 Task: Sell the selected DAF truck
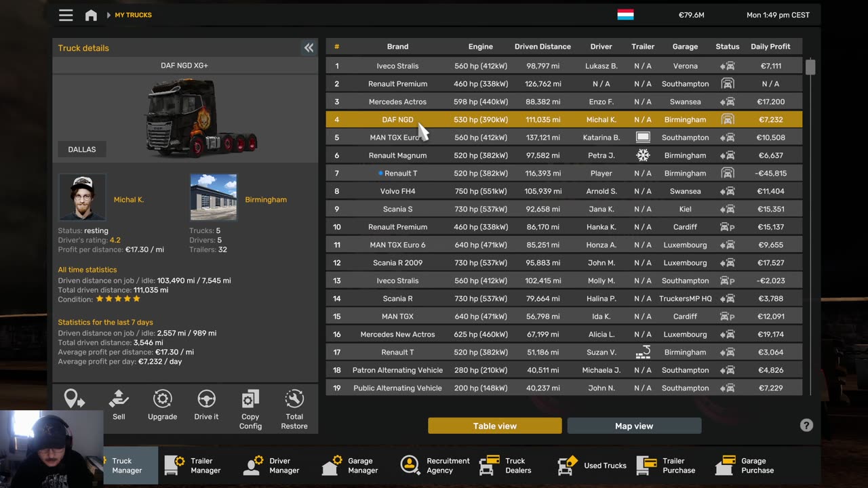119,405
